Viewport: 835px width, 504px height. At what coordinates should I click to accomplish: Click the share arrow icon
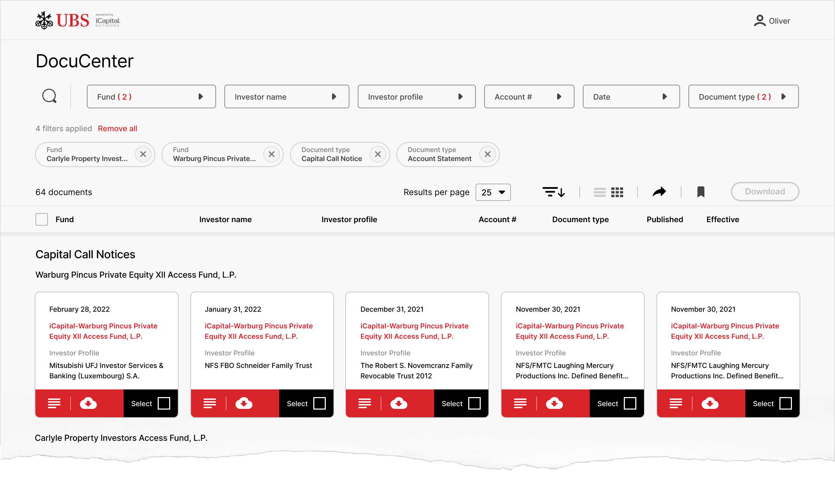659,192
